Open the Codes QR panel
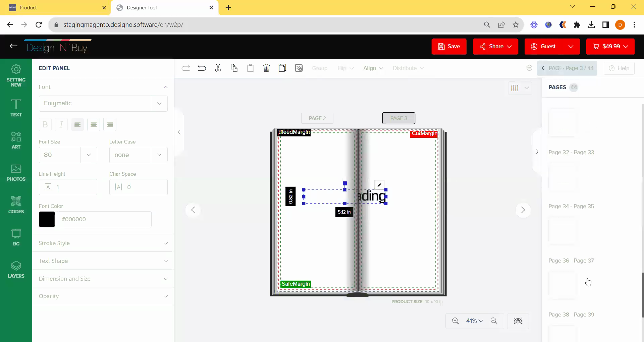644x342 pixels. [x=16, y=205]
